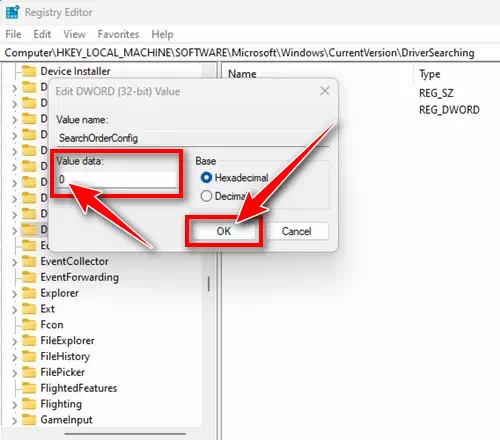Viewport: 500px width, 440px height.
Task: Expand the Flighting key
Action: coord(14,405)
